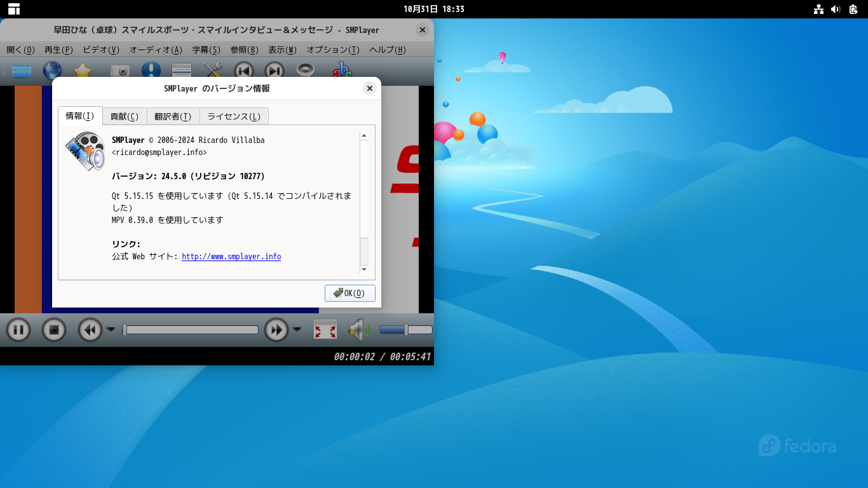Open the http://www.smplayer.info link

(231, 257)
